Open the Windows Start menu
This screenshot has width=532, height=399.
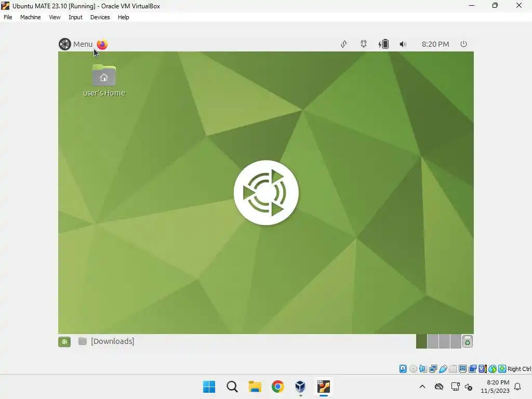[x=209, y=387]
